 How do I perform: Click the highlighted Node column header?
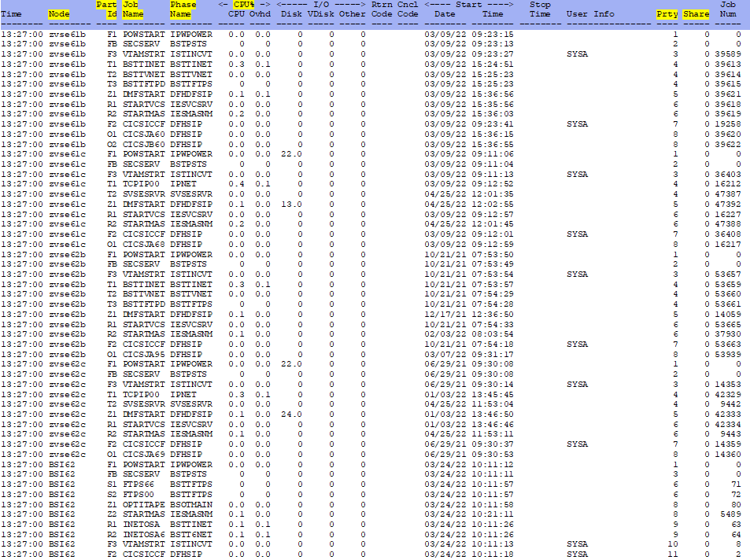(59, 14)
